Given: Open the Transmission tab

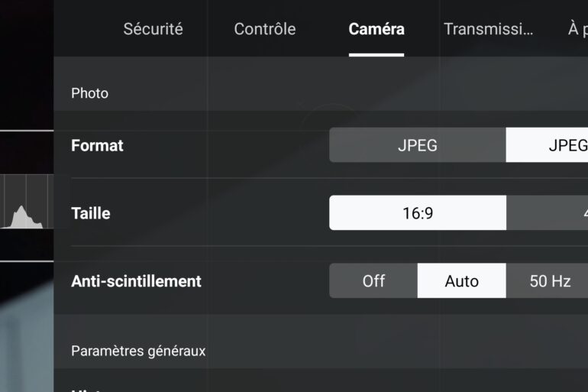Looking at the screenshot, I should 488,29.
